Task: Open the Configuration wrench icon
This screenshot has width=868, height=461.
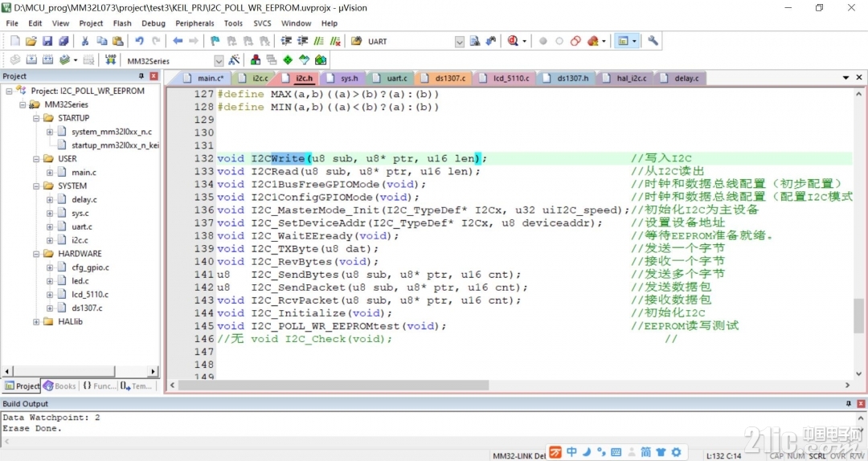Action: pyautogui.click(x=653, y=41)
